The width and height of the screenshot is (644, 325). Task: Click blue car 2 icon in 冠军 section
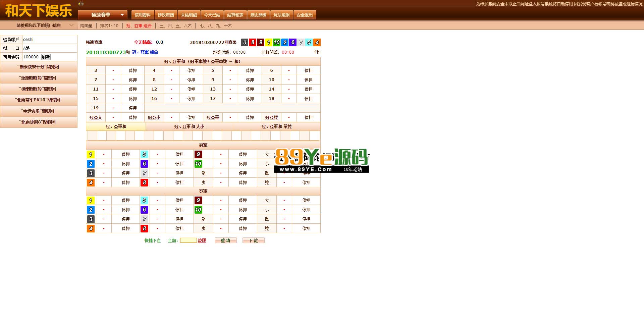pyautogui.click(x=91, y=164)
